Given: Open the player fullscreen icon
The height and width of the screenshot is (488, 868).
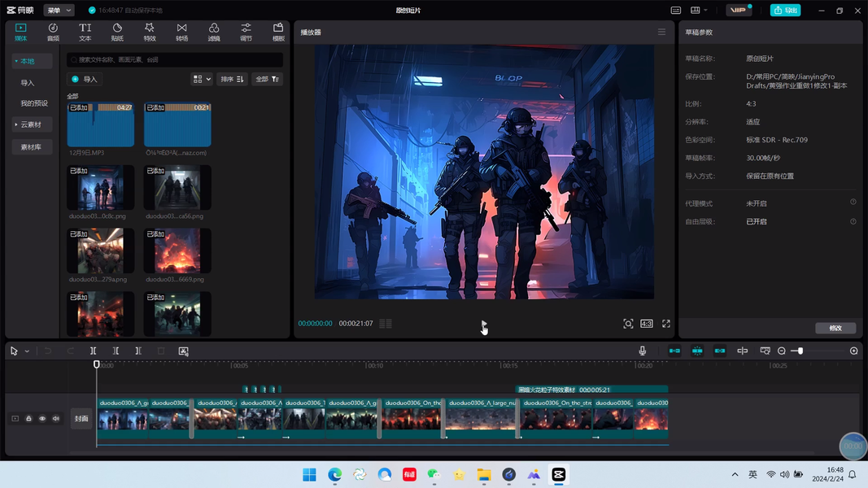Looking at the screenshot, I should pos(666,324).
